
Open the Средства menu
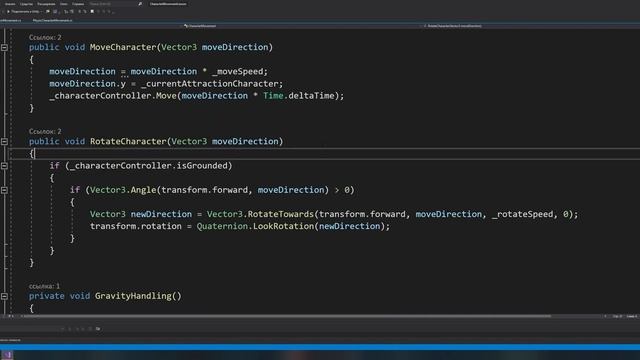26,4
